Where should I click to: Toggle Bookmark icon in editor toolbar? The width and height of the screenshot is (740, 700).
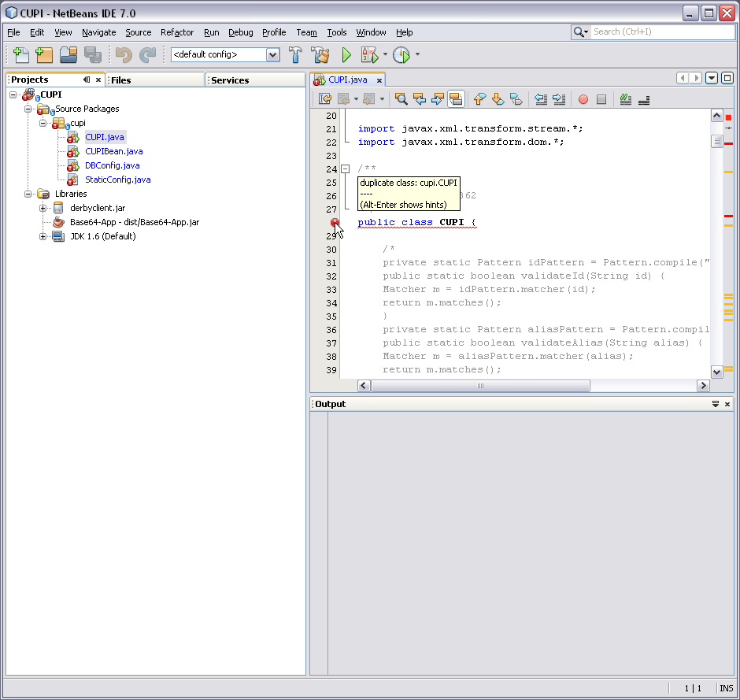(x=516, y=99)
